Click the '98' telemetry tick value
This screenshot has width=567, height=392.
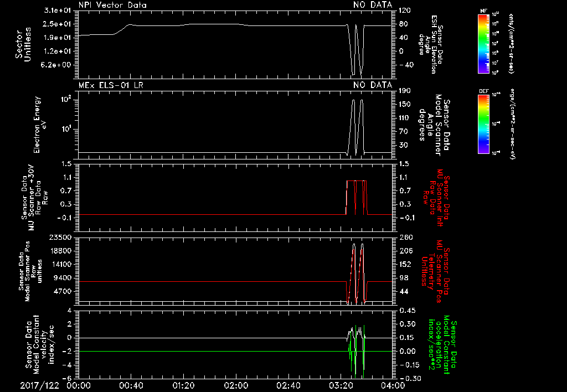pyautogui.click(x=404, y=278)
